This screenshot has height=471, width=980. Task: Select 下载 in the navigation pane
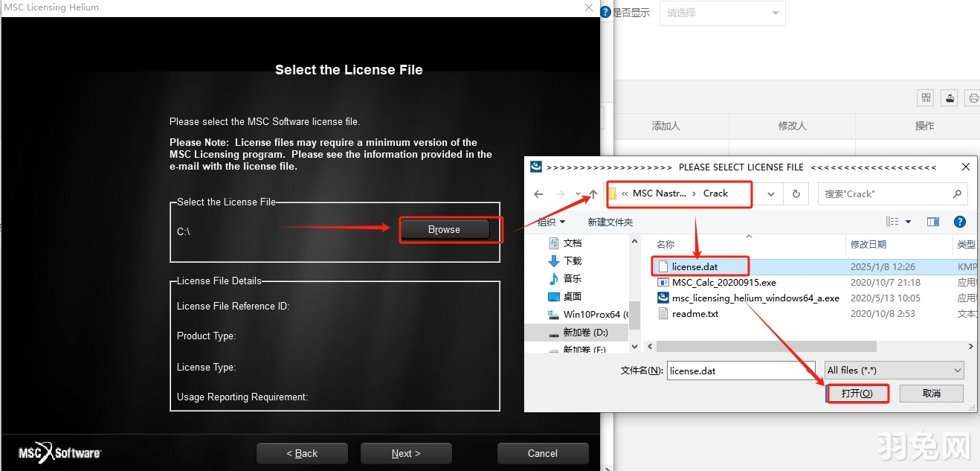572,260
